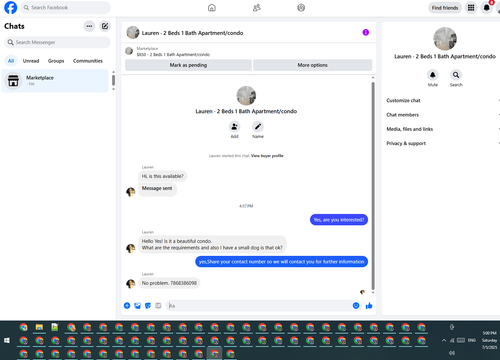Open more actions plus icon
Viewport: 500px width, 360px height.
[x=127, y=305]
